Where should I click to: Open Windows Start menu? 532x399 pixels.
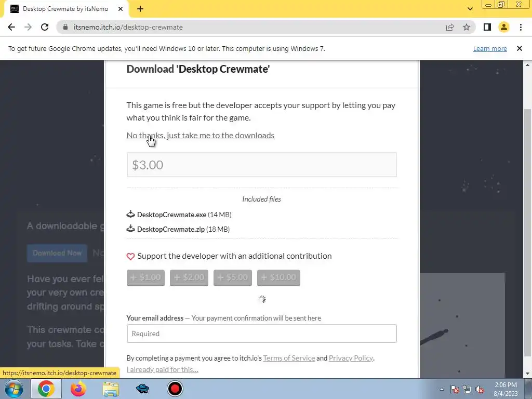click(x=14, y=389)
